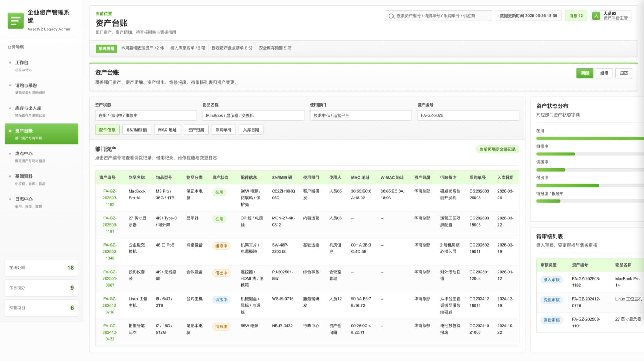
Task: Open the 在线处理 18 stat card
Action: point(42,268)
